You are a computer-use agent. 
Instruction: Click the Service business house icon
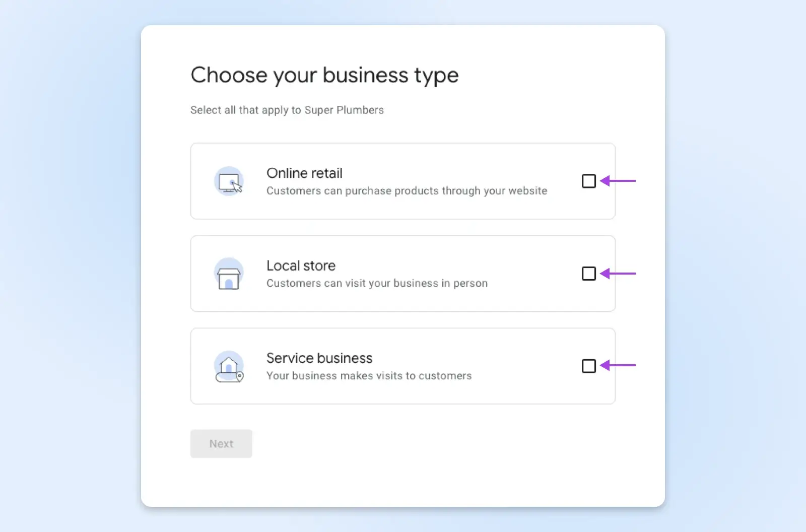pos(229,367)
